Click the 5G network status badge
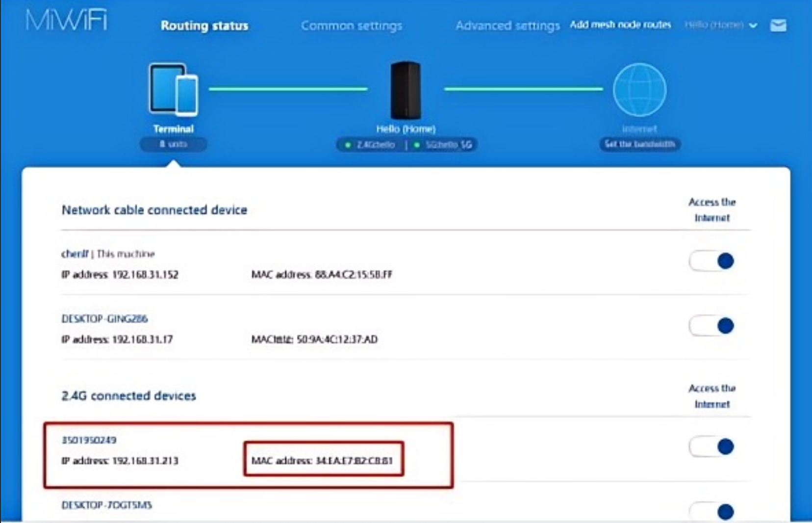This screenshot has height=523, width=812. pyautogui.click(x=444, y=145)
